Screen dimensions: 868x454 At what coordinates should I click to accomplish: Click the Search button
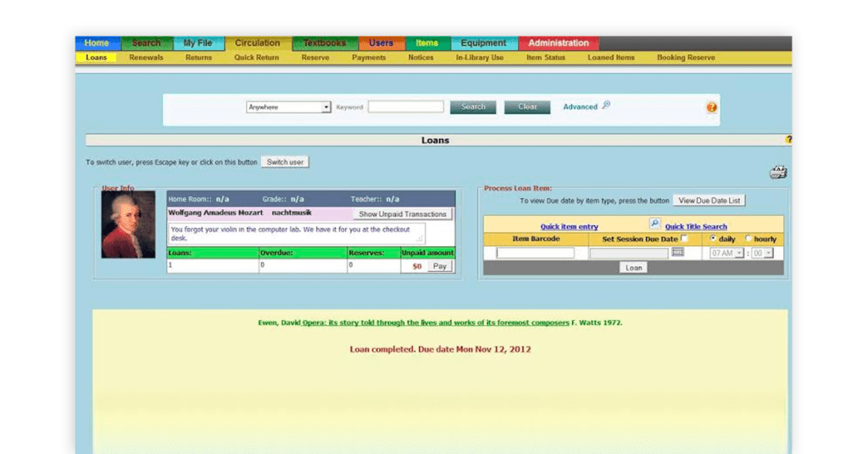pos(473,108)
